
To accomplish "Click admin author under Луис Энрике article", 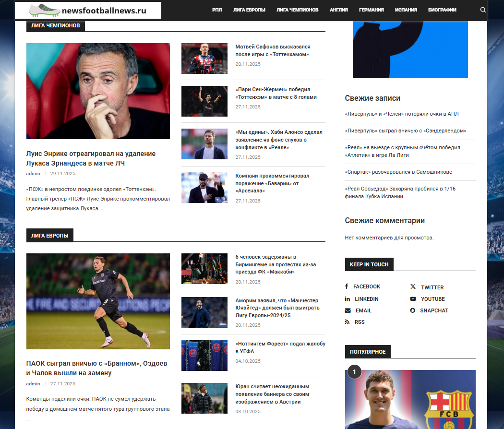I will pos(33,174).
